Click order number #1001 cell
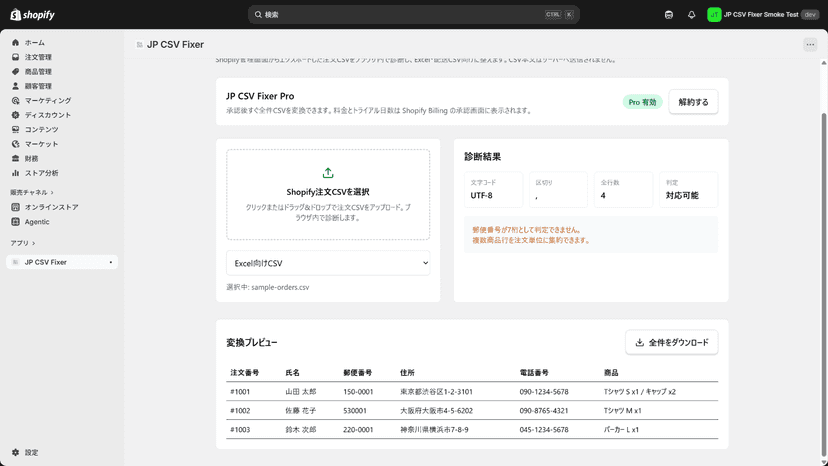The image size is (828, 466). [x=240, y=392]
